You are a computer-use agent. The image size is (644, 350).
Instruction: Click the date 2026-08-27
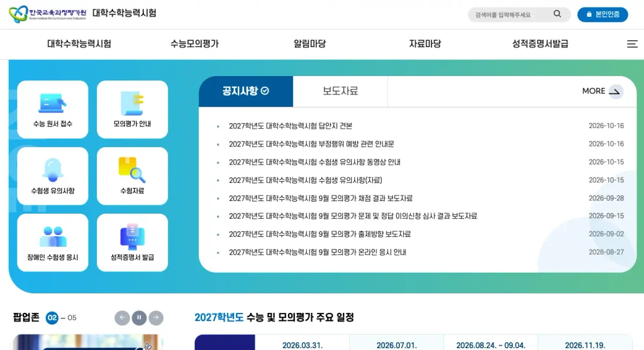click(606, 253)
